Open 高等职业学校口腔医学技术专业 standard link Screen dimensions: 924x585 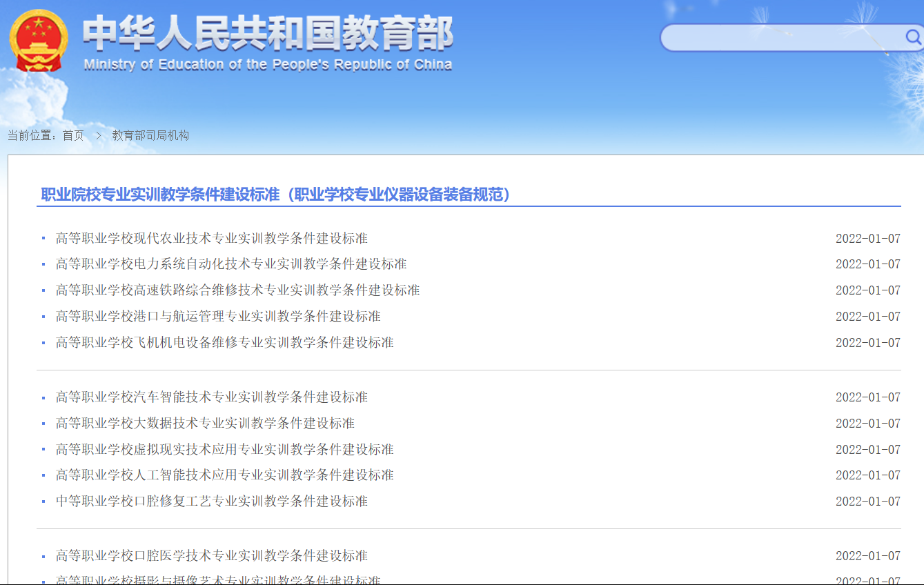pos(212,556)
